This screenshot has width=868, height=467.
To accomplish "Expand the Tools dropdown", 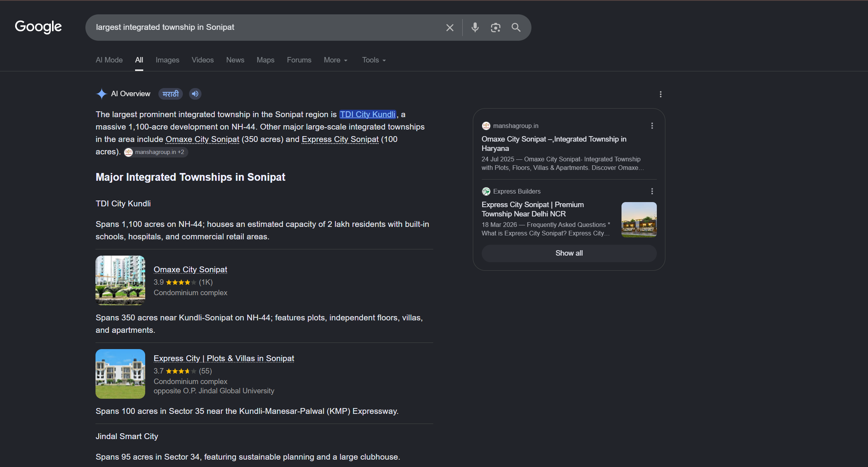I will (374, 60).
